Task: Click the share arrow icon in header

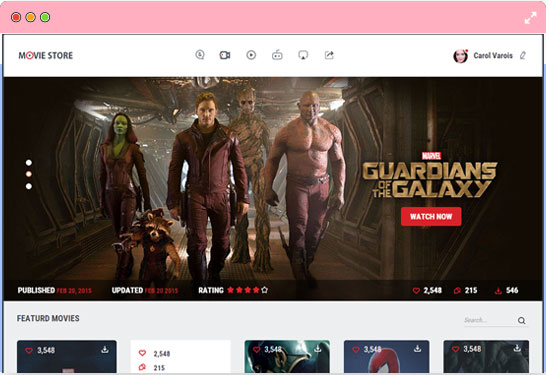Action: [x=329, y=55]
